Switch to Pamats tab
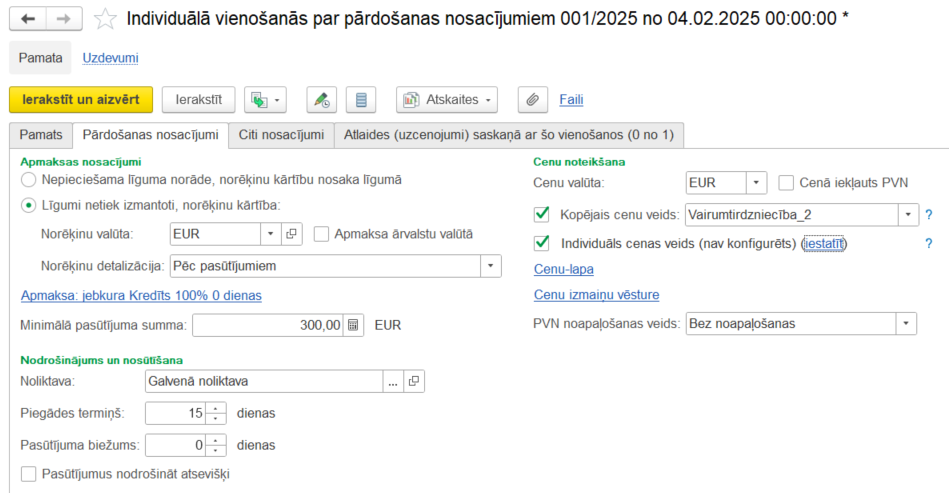 click(41, 135)
